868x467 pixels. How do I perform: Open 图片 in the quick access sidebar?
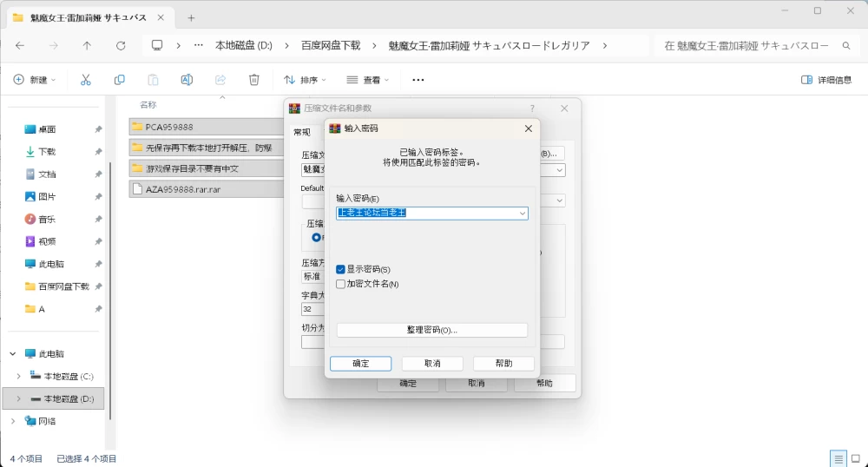pos(47,196)
